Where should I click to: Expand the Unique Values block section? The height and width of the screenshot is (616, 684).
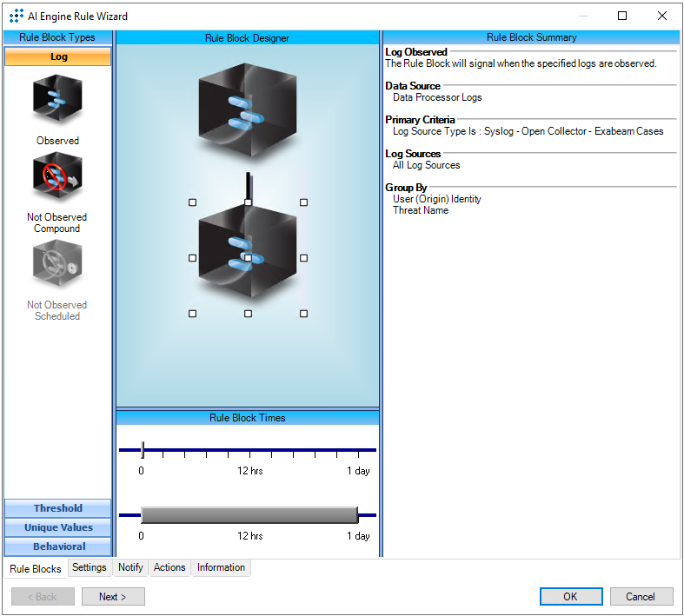coord(58,527)
